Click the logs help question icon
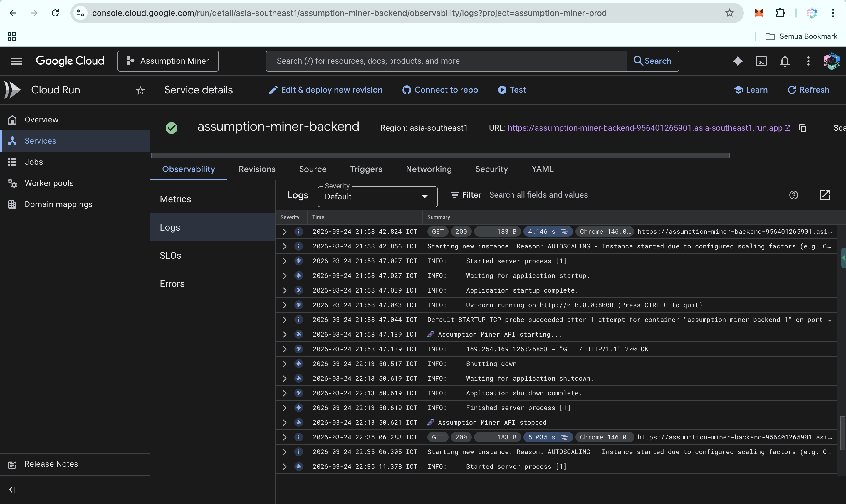The width and height of the screenshot is (846, 504). (793, 195)
